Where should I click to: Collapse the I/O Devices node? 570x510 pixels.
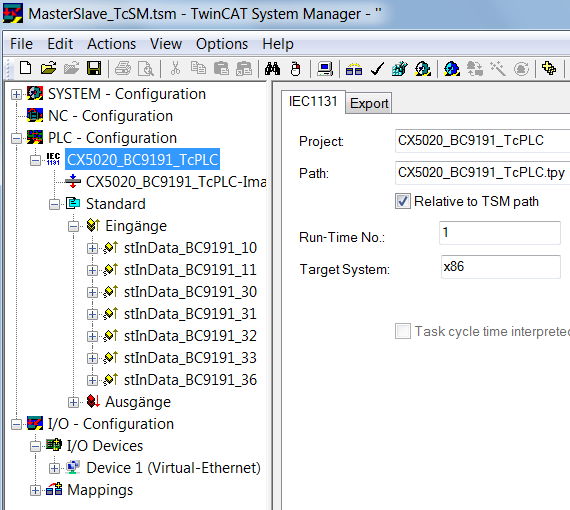coord(35,446)
